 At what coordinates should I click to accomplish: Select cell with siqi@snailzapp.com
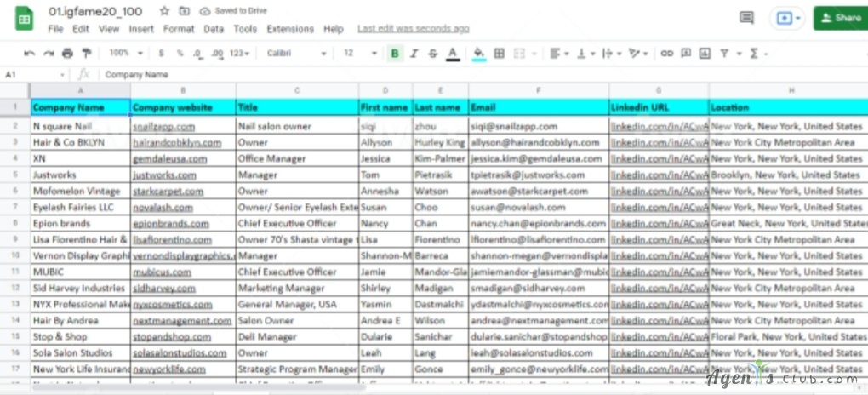(x=539, y=126)
